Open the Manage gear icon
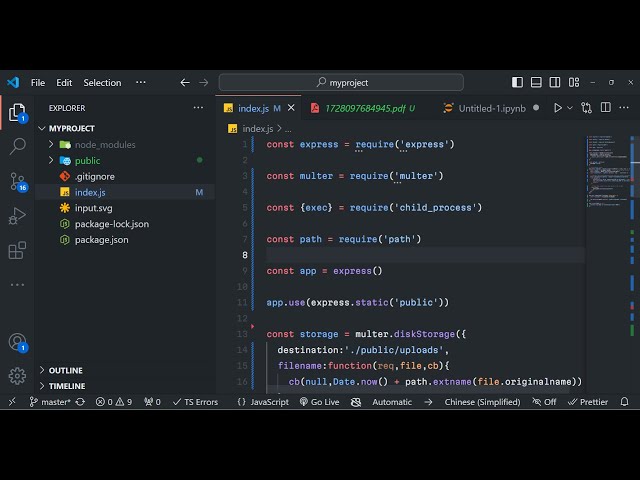Viewport: 640px width, 480px height. click(17, 376)
